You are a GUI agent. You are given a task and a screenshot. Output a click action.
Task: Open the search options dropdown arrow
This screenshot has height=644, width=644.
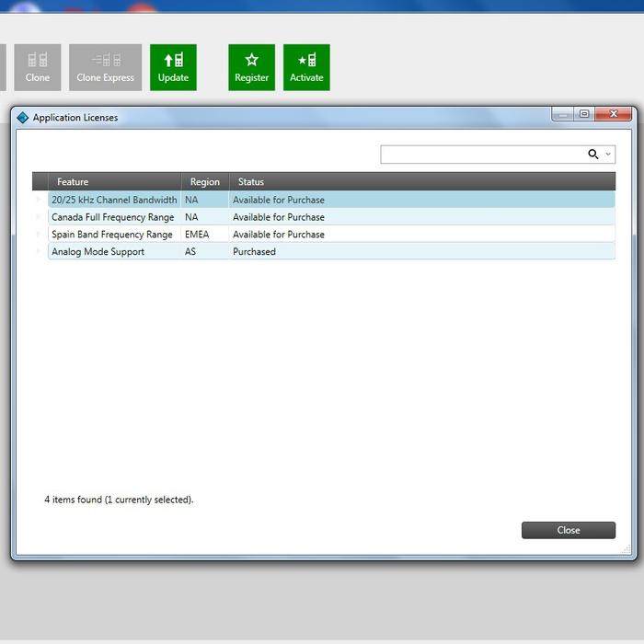608,155
